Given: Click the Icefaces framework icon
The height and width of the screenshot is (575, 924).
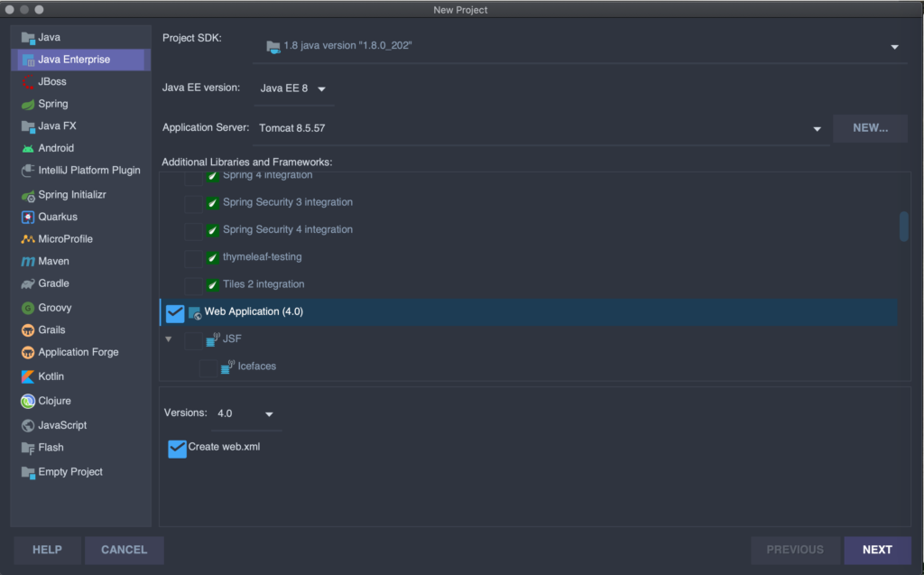Looking at the screenshot, I should point(227,366).
